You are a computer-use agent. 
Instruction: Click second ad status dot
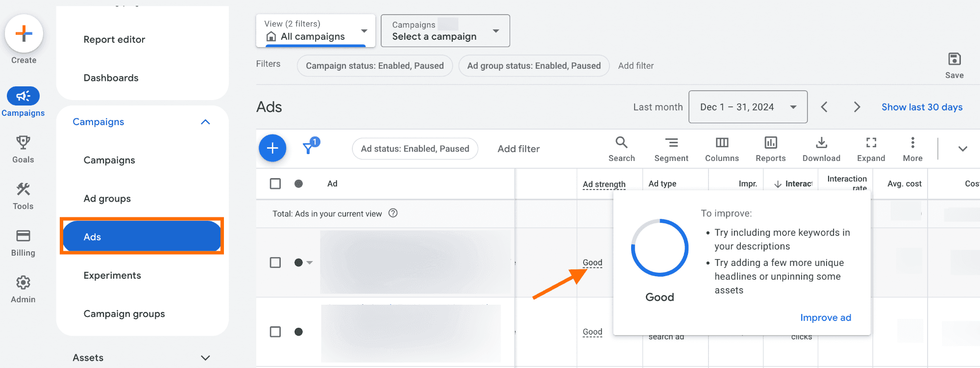(298, 332)
